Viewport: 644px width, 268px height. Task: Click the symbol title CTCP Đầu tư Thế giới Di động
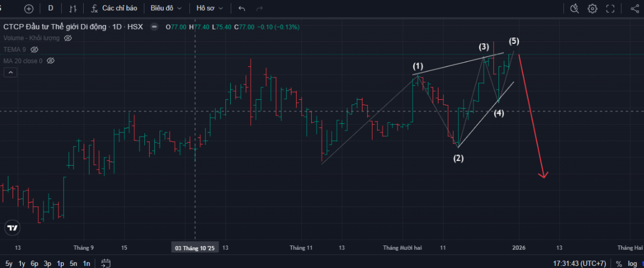[56, 27]
